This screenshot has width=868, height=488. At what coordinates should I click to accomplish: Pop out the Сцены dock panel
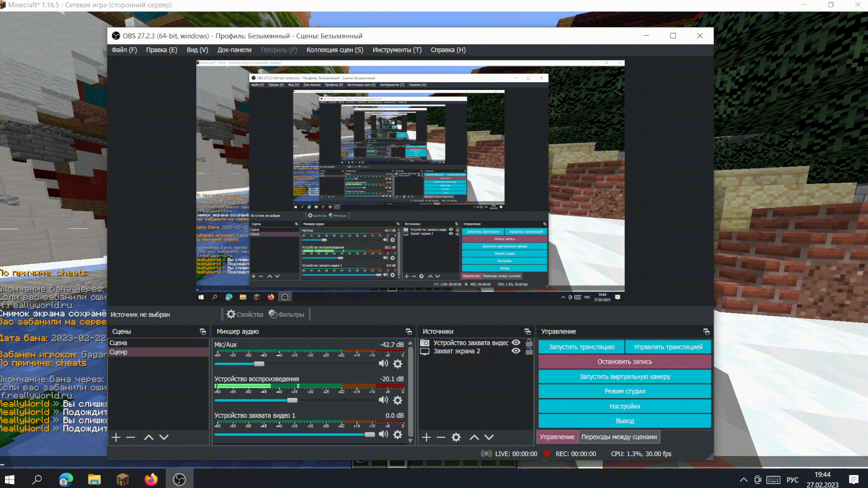click(203, 332)
